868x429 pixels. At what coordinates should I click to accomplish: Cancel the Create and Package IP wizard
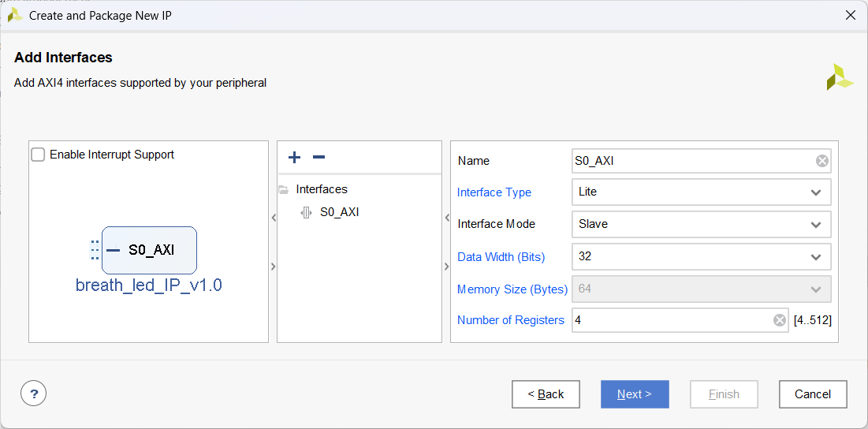pyautogui.click(x=813, y=394)
